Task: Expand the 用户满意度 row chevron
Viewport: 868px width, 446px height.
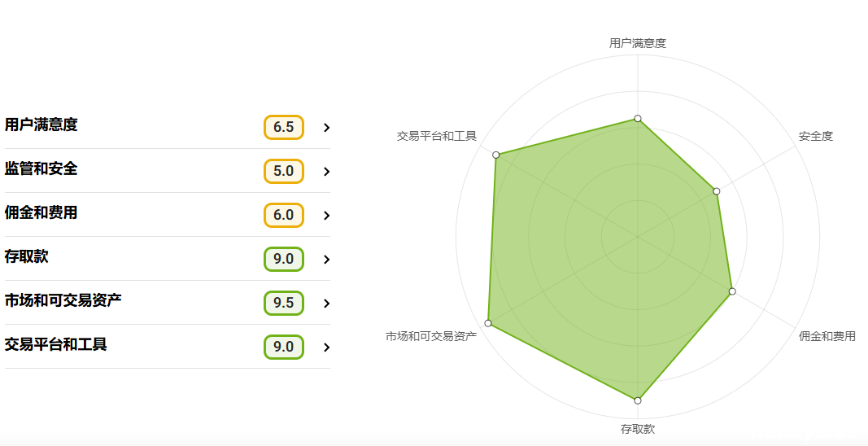Action: pos(326,128)
